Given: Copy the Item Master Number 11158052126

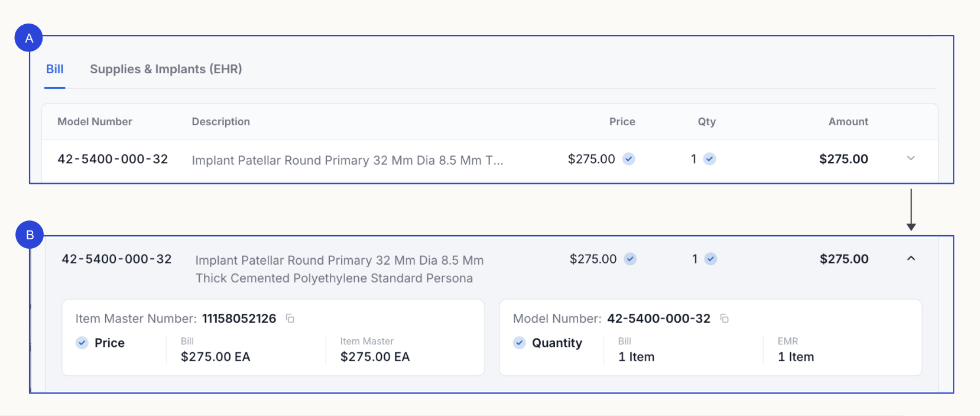Looking at the screenshot, I should pyautogui.click(x=290, y=318).
